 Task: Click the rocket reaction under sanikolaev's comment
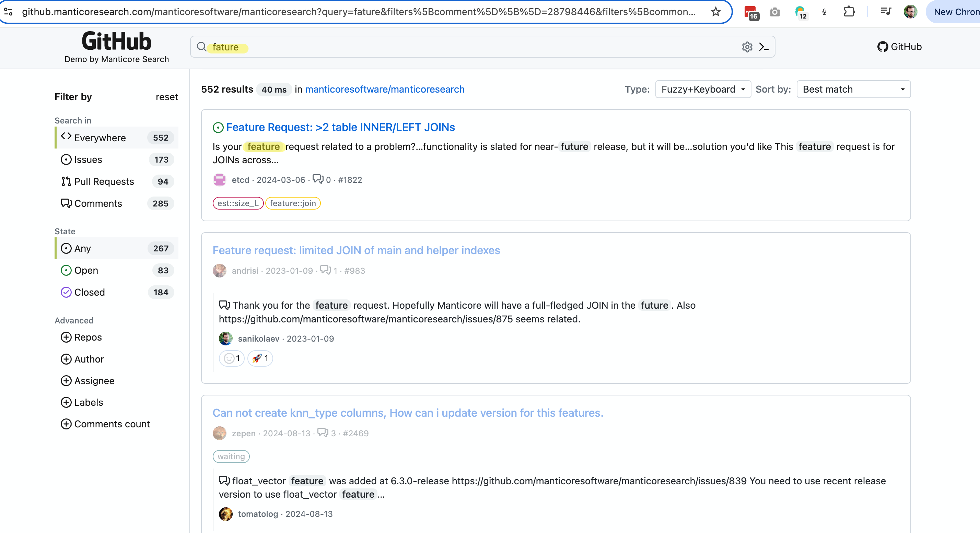(x=259, y=358)
